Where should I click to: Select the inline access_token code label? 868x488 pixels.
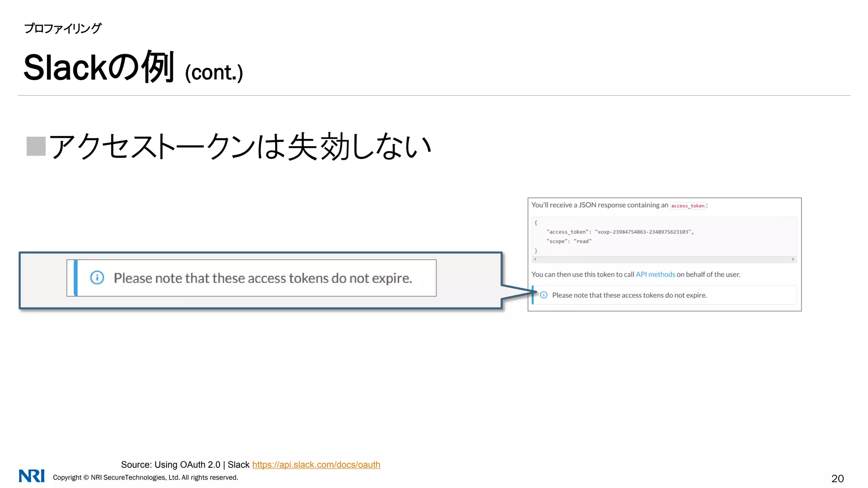(687, 206)
